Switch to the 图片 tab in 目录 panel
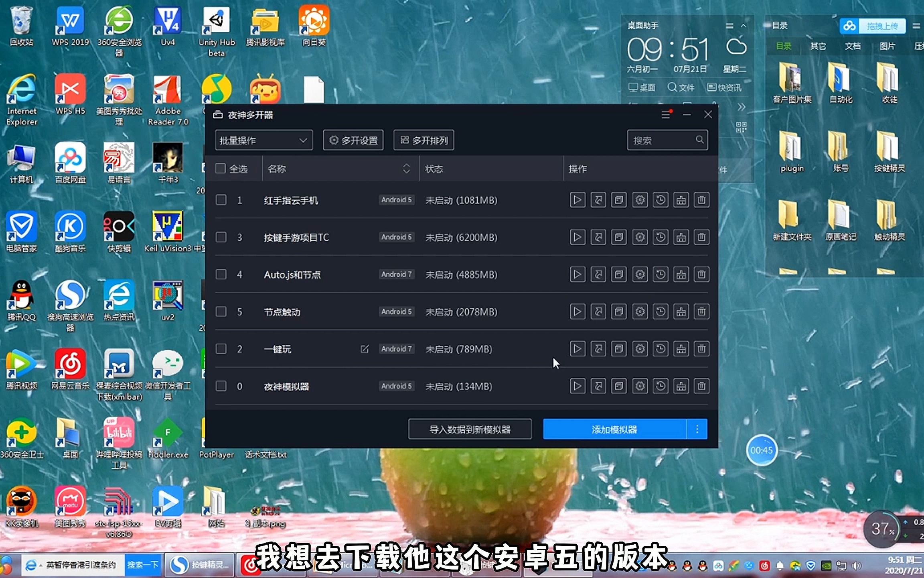Viewport: 924px width, 578px height. tap(887, 46)
